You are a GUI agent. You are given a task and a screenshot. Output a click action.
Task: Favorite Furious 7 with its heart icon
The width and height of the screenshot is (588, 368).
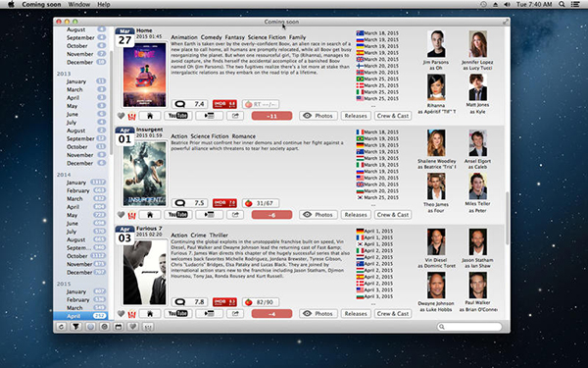121,314
